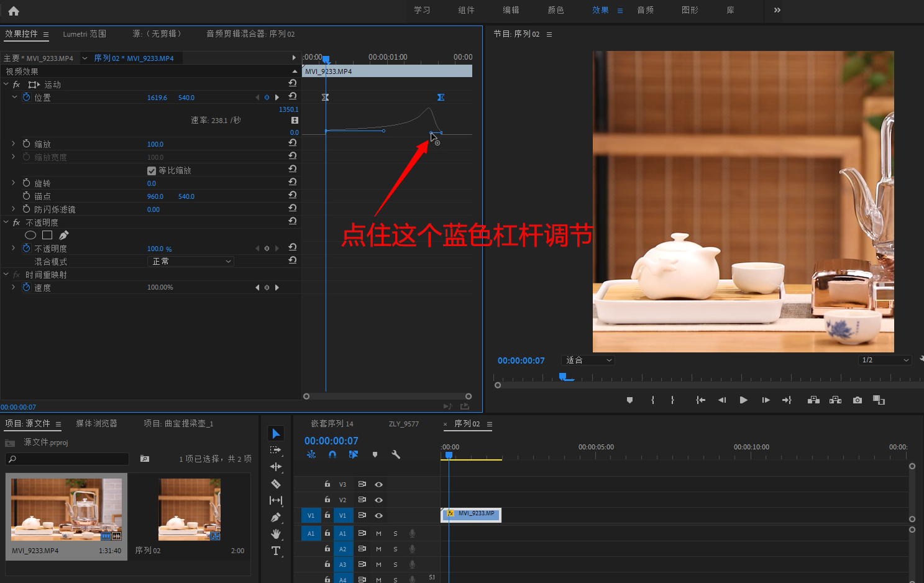Screen dimensions: 924x583
Task: Click Lift button in program monitor
Action: pos(813,400)
